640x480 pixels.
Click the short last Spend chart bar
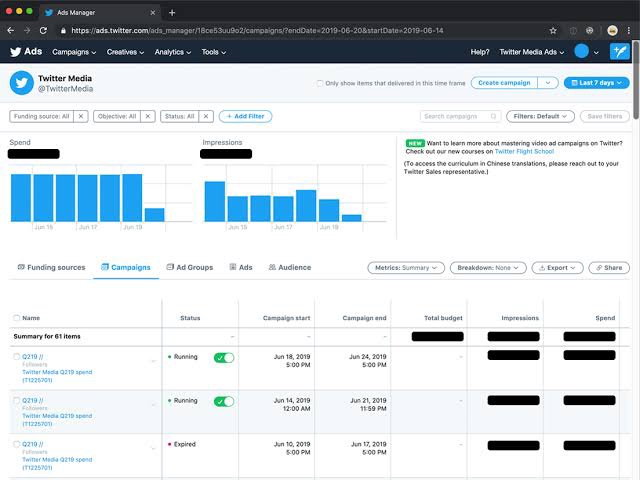[x=155, y=215]
